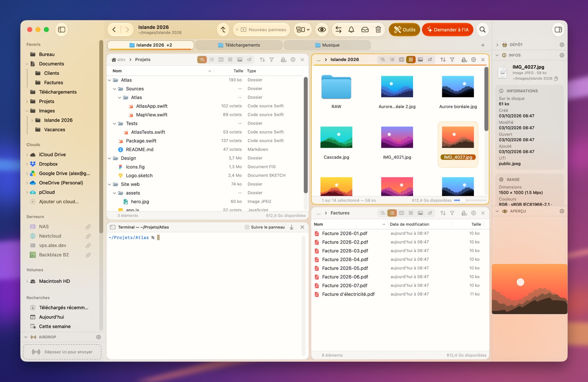Click the sync panels arrows icon
The height and width of the screenshot is (382, 588).
tap(338, 30)
